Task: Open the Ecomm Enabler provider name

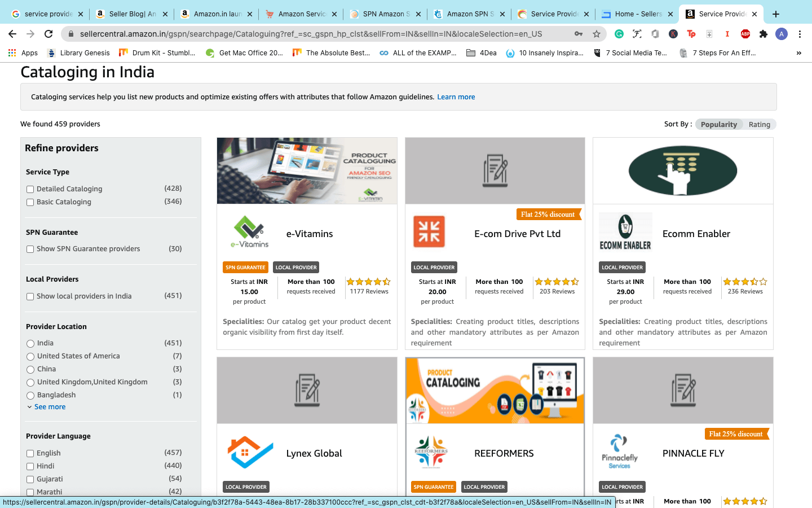Action: (696, 234)
